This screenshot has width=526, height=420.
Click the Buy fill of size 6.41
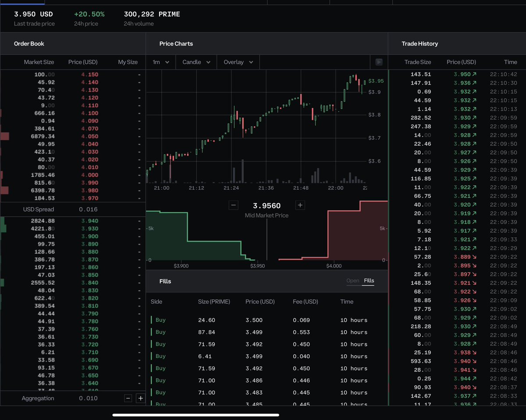pyautogui.click(x=267, y=356)
